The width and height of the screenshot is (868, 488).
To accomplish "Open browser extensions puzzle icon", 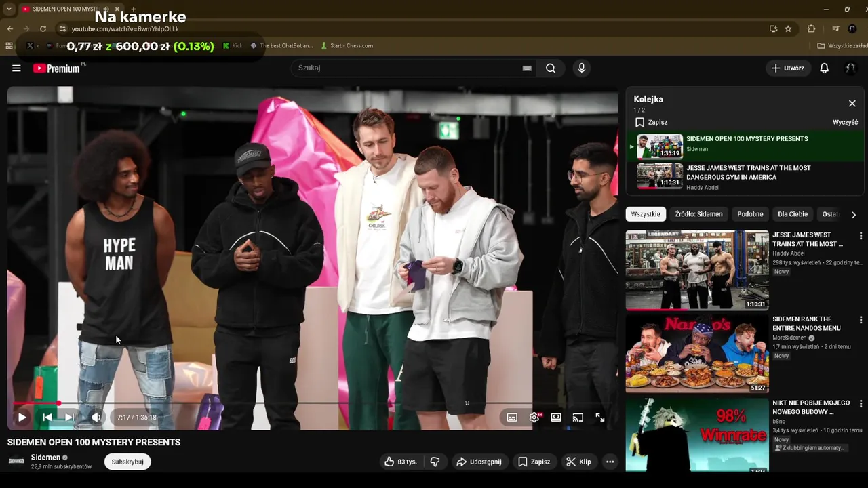I will coord(811,28).
